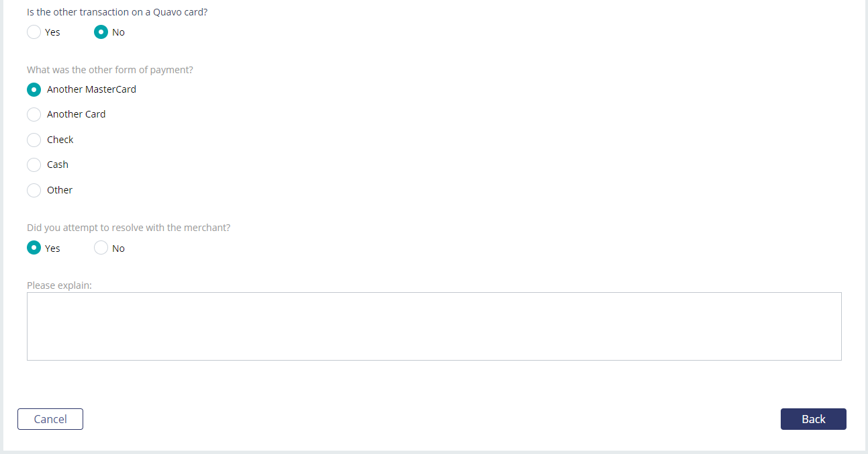Viewport: 868px width, 454px height.
Task: Choose Another Card payment option
Action: tap(34, 114)
